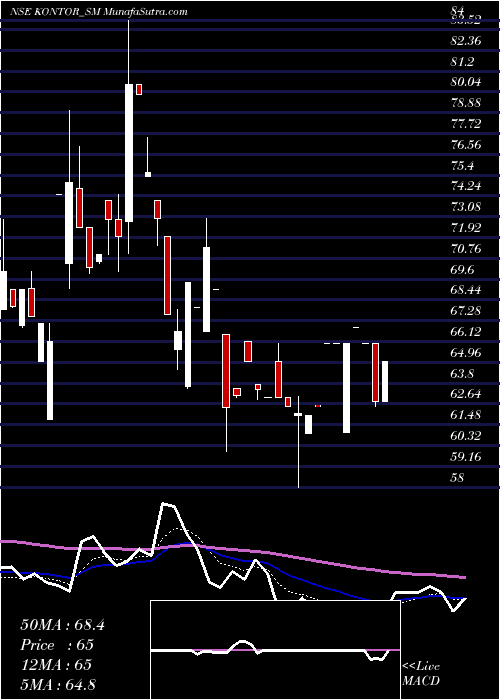
Task: Click the 82.36 price axis label
Action: click(x=466, y=41)
